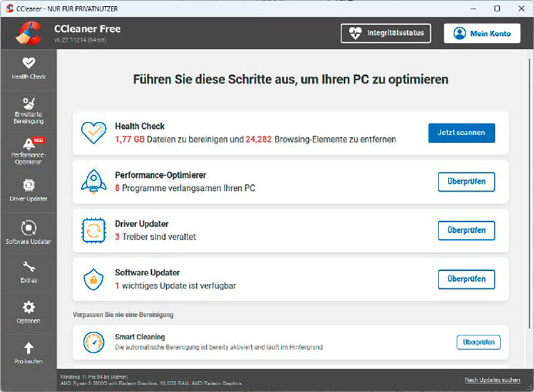Open the Integritätsstatus panel

coord(386,33)
